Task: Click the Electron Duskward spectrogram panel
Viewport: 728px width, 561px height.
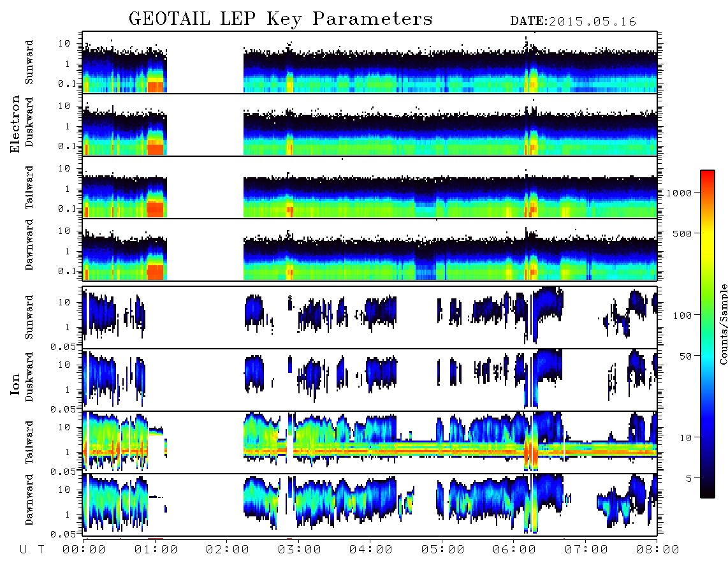Action: (370, 125)
